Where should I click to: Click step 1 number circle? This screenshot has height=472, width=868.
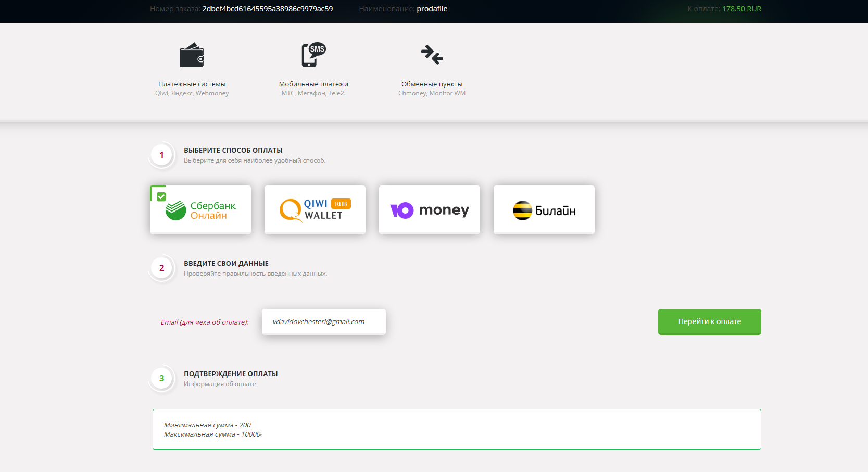tap(161, 155)
